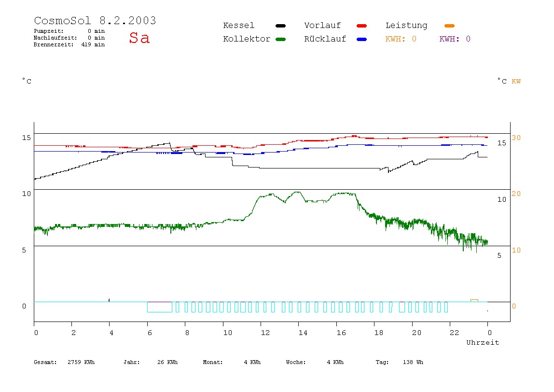Click the 'Rücklauf' legend label

[325, 39]
